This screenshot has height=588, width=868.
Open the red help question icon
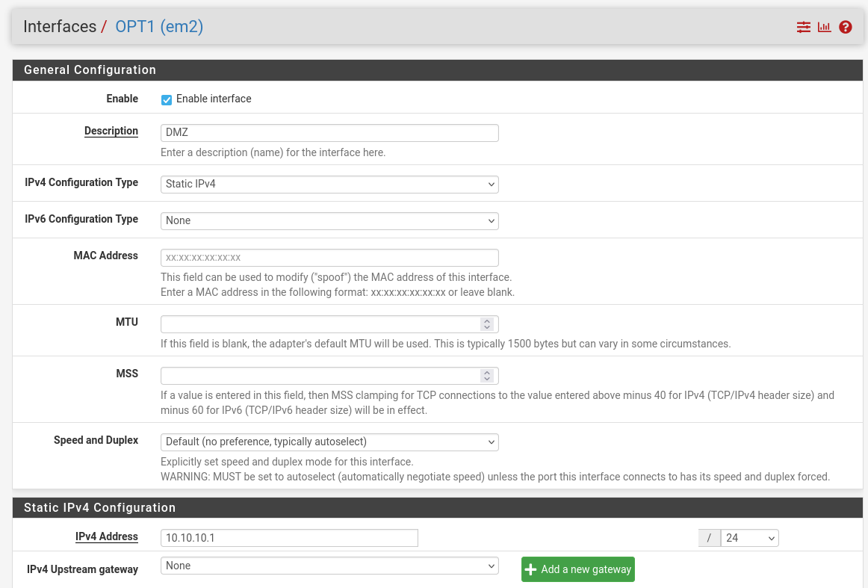coord(846,27)
